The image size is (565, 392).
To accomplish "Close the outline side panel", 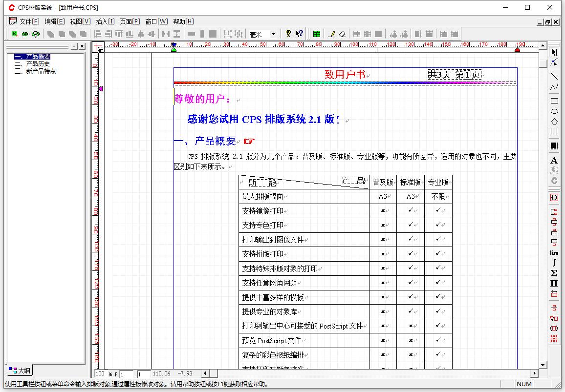I will [x=82, y=46].
